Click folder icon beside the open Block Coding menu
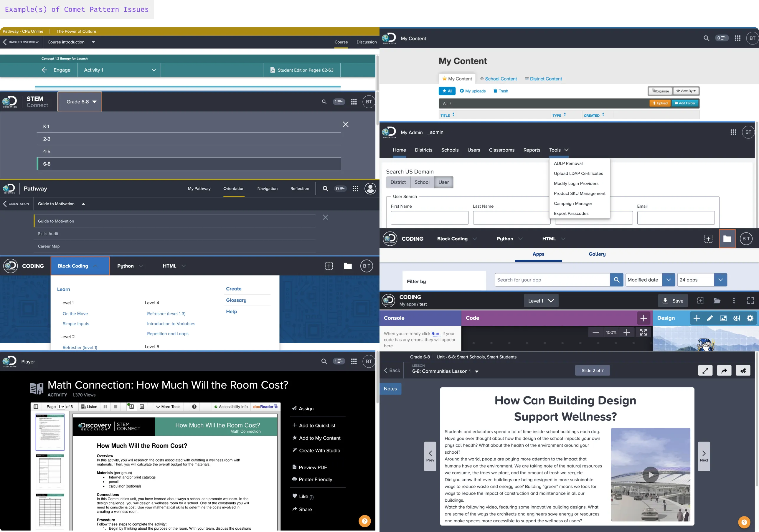This screenshot has height=532, width=759. click(347, 266)
